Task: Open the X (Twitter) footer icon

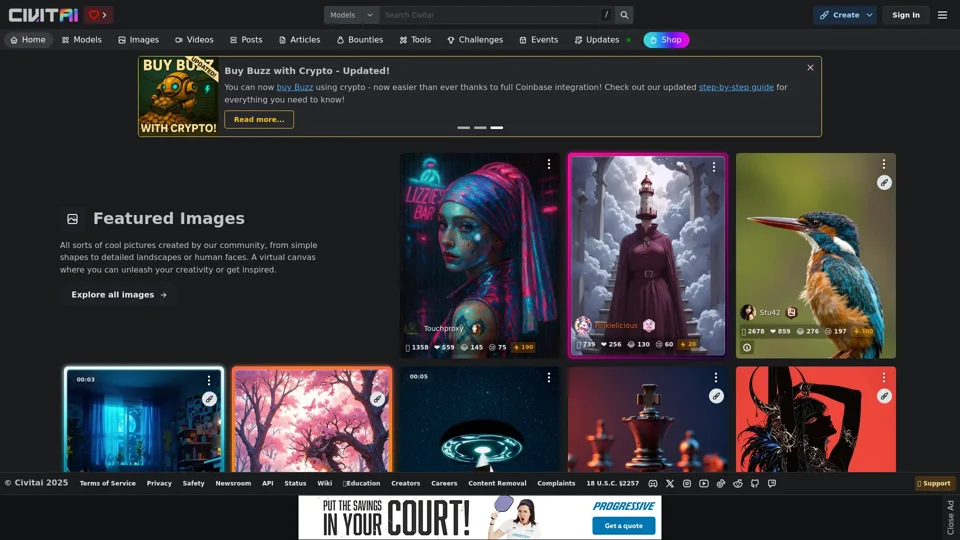Action: [670, 484]
